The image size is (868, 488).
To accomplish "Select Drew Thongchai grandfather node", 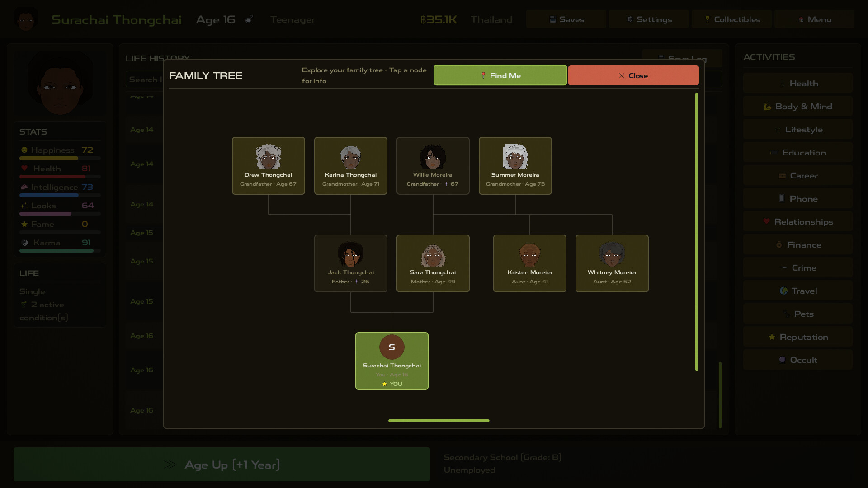I will [x=269, y=166].
